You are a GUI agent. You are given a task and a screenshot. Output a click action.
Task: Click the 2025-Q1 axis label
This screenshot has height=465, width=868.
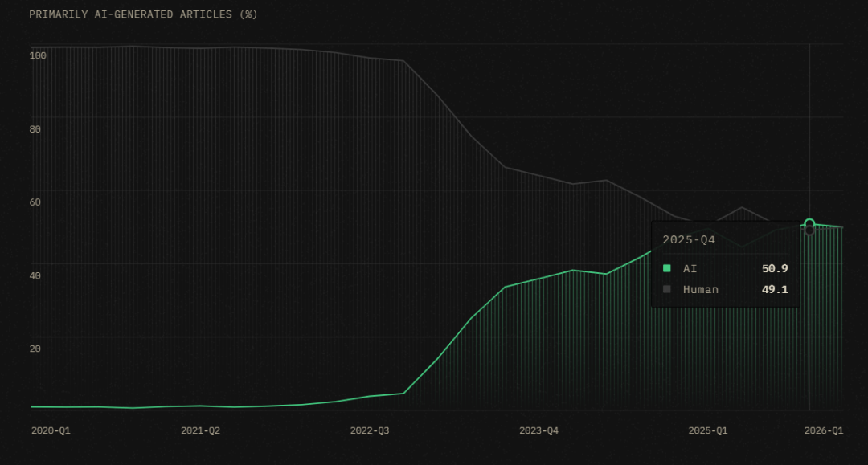(x=707, y=430)
